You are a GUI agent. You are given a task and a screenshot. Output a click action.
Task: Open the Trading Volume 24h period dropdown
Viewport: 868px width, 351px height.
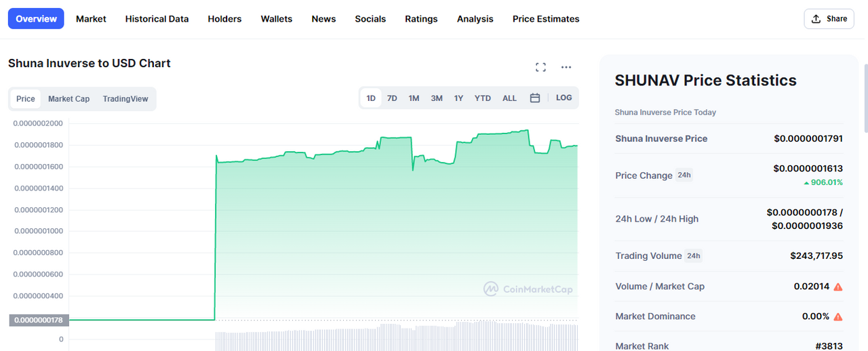(693, 256)
